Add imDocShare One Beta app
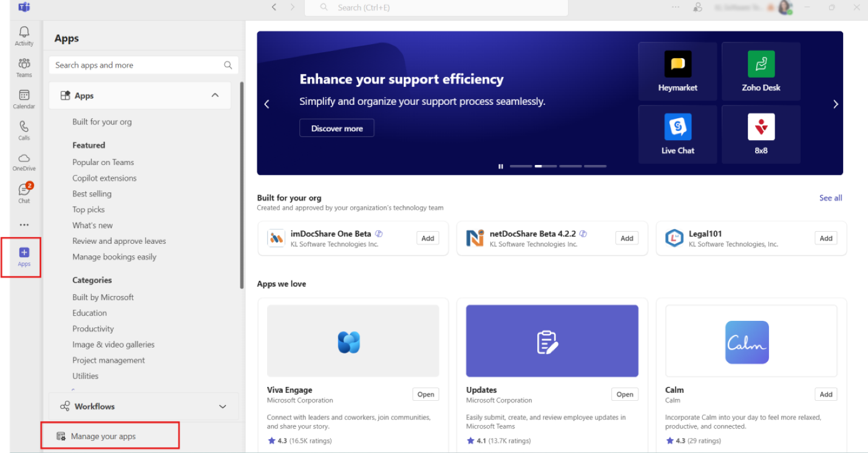 (x=428, y=238)
